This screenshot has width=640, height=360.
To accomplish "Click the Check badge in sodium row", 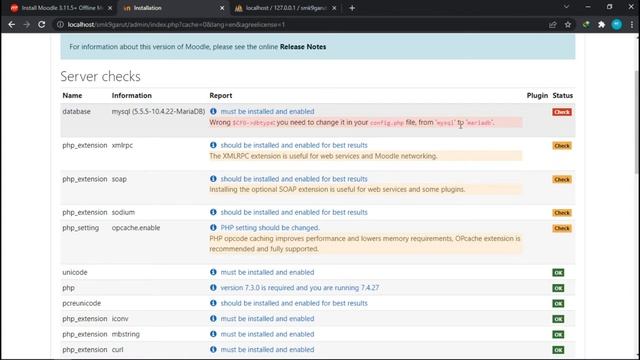I will [x=562, y=213].
